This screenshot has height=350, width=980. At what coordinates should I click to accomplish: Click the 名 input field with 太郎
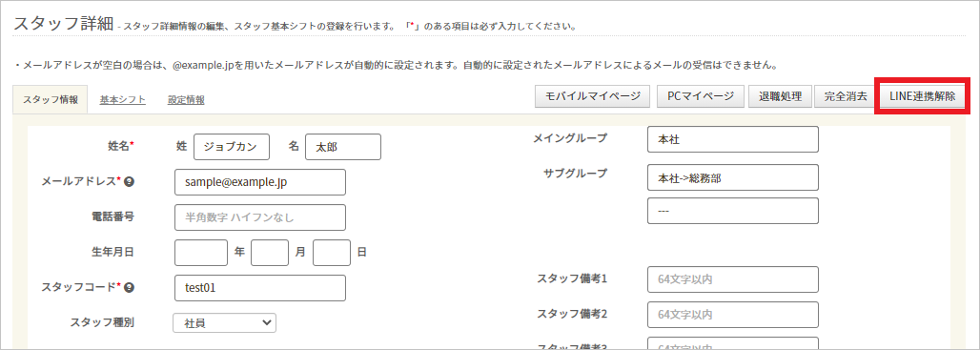pos(343,147)
